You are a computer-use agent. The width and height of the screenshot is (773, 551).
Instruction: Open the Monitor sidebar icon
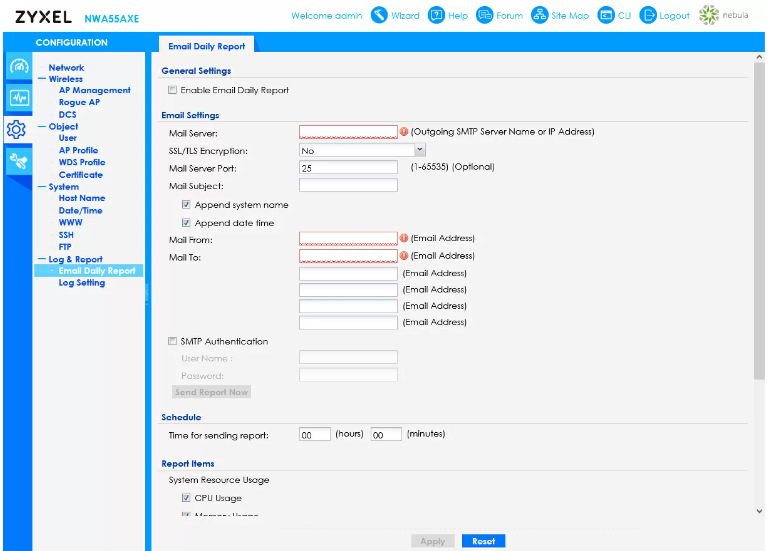point(18,98)
